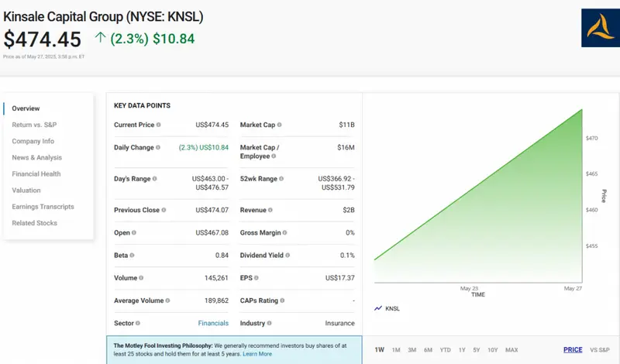620x364 pixels.
Task: Open the info icon next to CAPs Rating
Action: [282, 300]
